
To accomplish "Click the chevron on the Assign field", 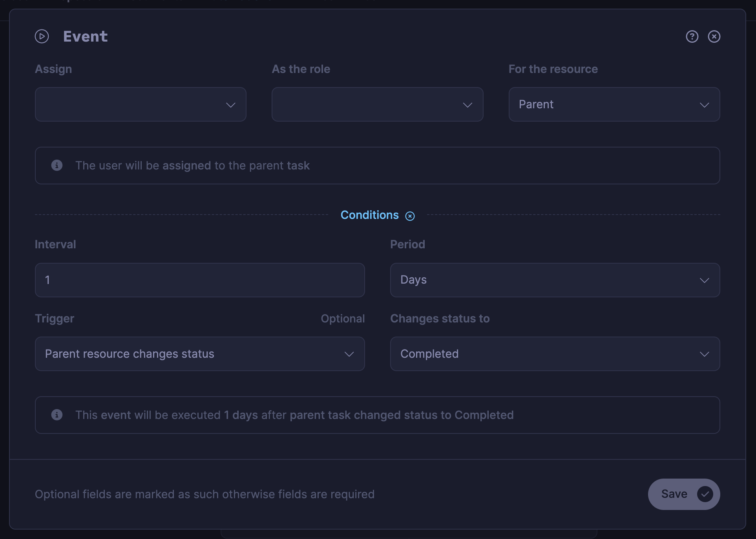I will pyautogui.click(x=231, y=104).
